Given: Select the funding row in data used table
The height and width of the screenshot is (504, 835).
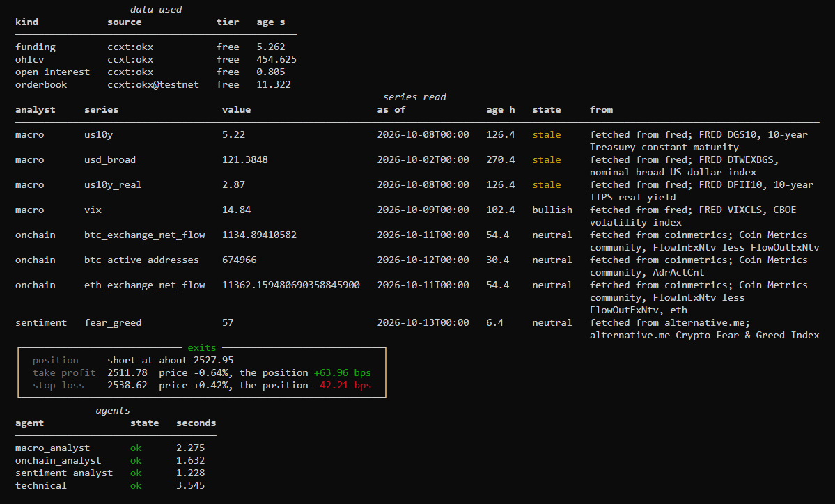Looking at the screenshot, I should (155, 47).
